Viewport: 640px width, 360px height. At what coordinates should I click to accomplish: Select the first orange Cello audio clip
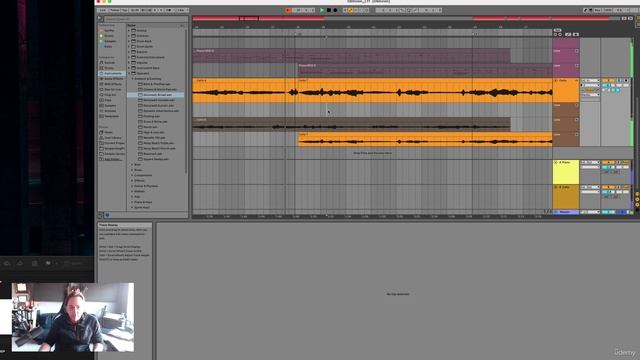245,90
